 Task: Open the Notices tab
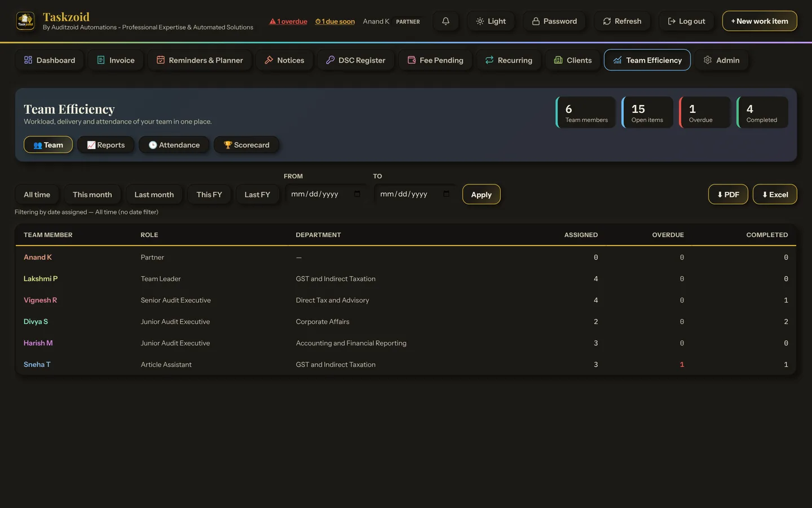coord(284,60)
